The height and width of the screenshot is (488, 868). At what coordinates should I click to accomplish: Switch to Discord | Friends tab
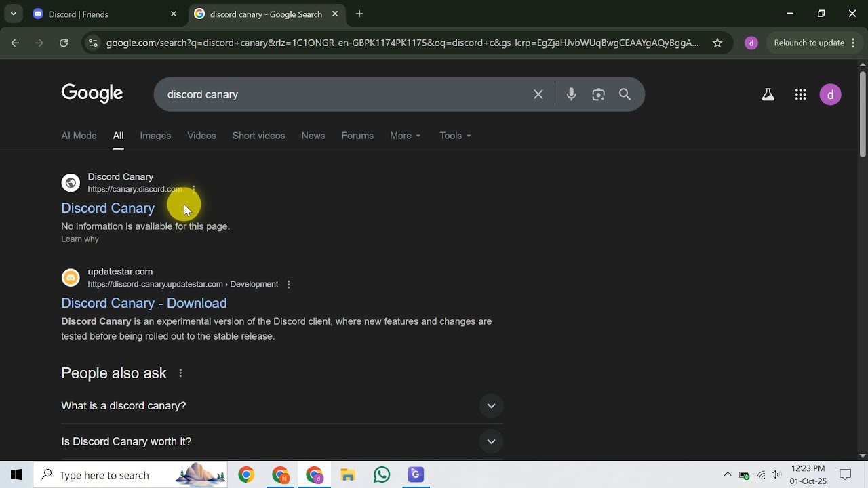point(105,14)
